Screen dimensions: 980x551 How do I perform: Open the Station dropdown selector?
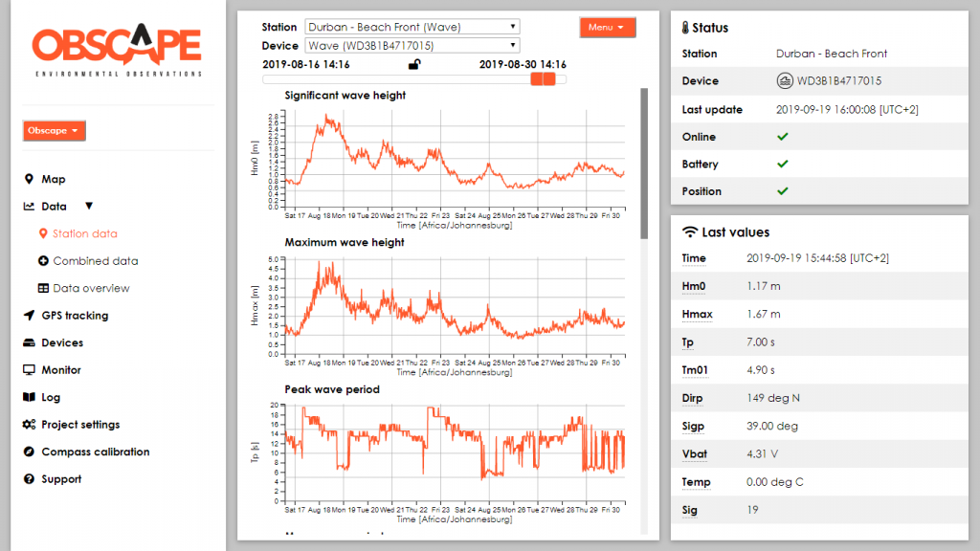point(412,27)
